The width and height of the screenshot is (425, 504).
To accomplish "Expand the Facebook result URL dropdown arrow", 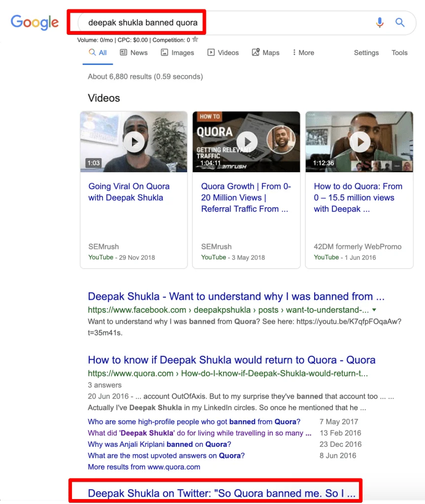I will coord(374,310).
